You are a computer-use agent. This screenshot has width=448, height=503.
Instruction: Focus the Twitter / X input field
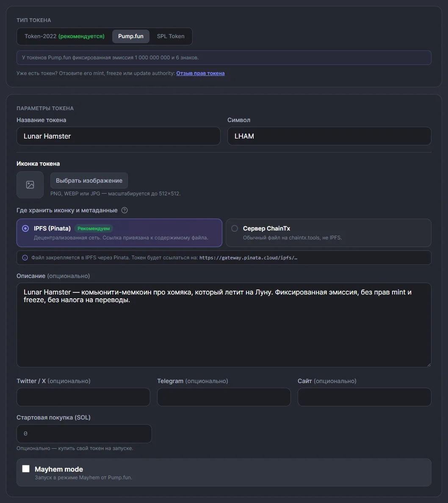pyautogui.click(x=83, y=397)
